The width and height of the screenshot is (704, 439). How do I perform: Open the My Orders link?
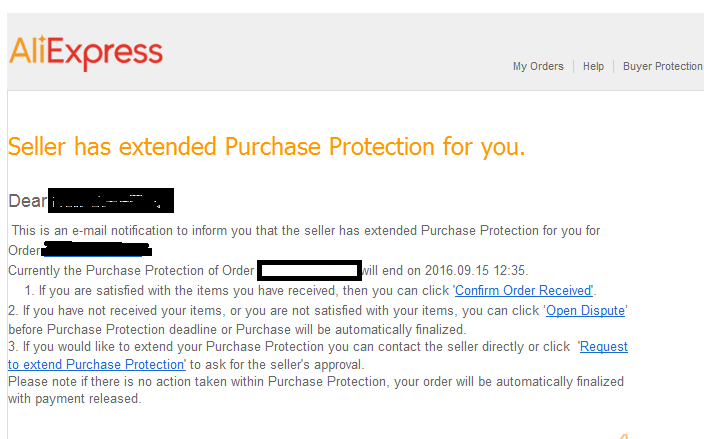pyautogui.click(x=538, y=66)
